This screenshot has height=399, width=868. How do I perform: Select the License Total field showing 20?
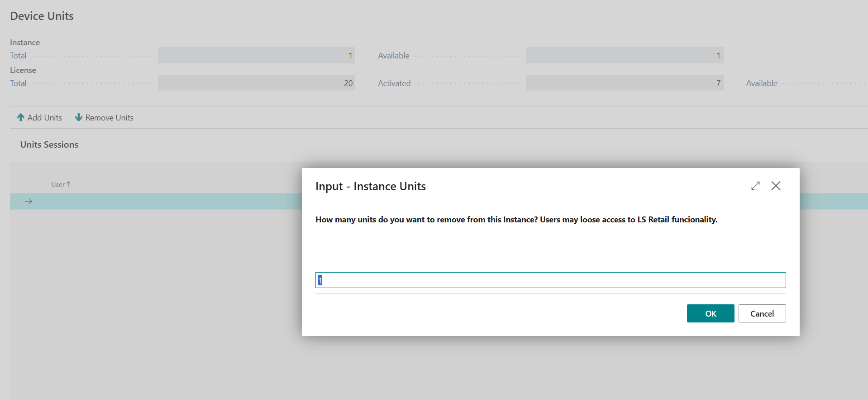[x=256, y=83]
